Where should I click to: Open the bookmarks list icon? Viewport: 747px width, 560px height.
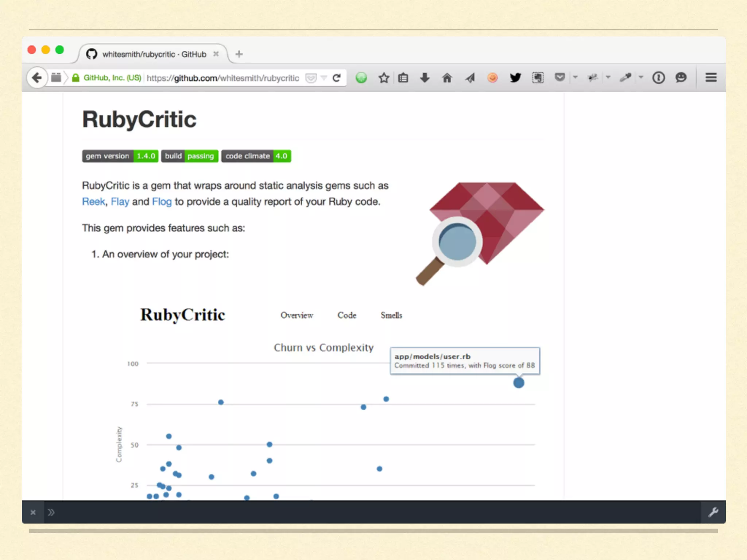(x=403, y=78)
